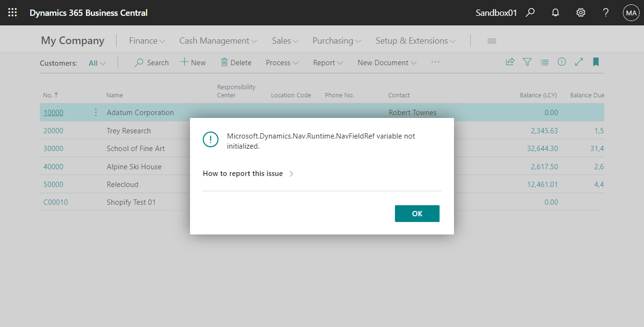
Task: Switch views with the list view icon
Action: pos(544,62)
